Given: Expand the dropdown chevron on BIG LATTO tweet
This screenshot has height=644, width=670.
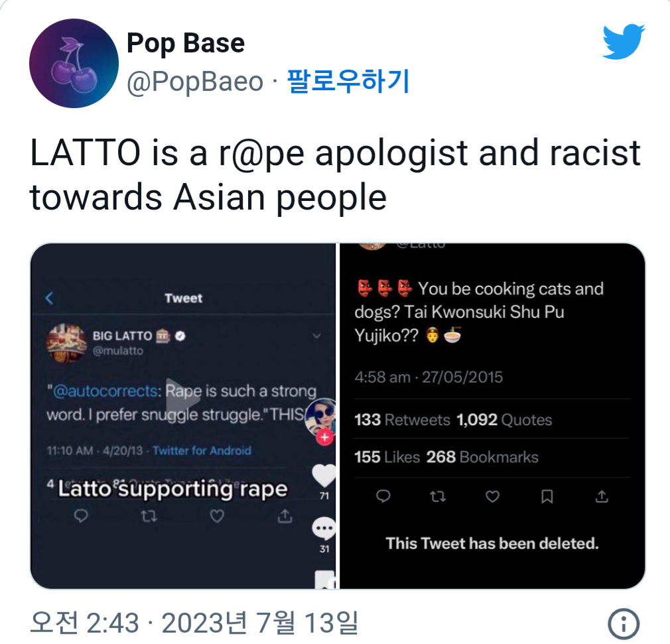Looking at the screenshot, I should click(x=316, y=336).
